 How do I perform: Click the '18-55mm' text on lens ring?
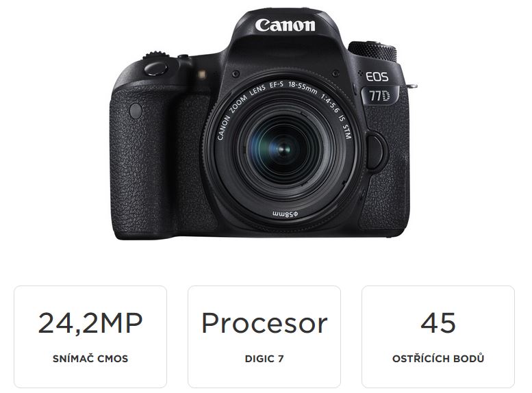click(x=303, y=88)
